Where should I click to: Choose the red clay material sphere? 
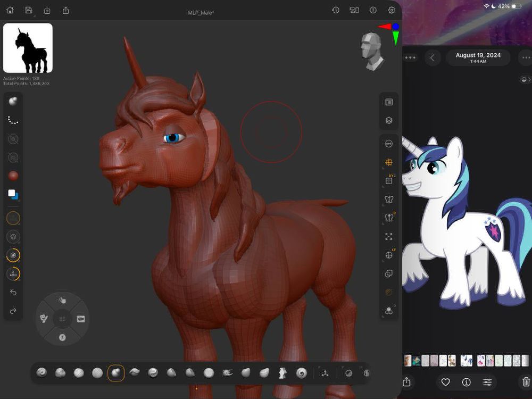click(x=13, y=176)
